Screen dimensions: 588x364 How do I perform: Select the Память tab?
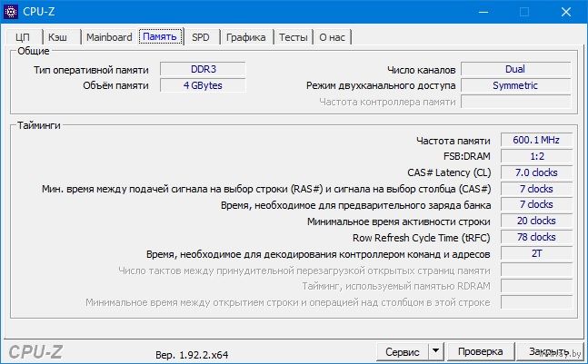[x=160, y=36]
